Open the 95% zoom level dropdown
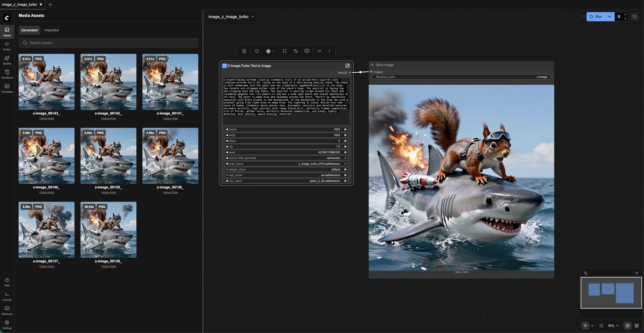644x333 pixels. tap(613, 325)
